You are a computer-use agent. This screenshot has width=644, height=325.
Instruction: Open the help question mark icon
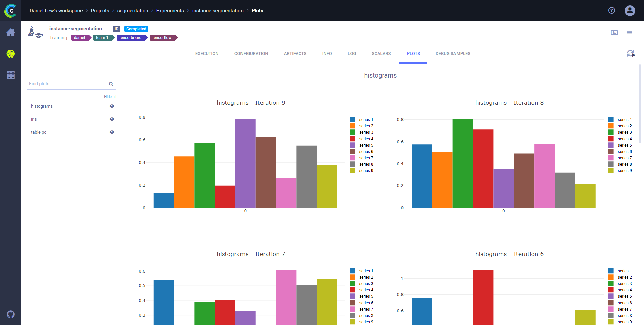(612, 11)
